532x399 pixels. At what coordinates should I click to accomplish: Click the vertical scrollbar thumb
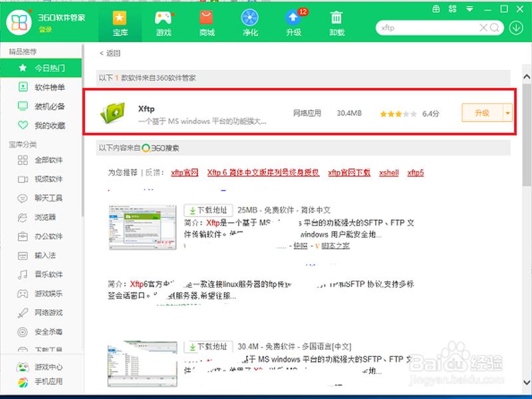(x=527, y=134)
